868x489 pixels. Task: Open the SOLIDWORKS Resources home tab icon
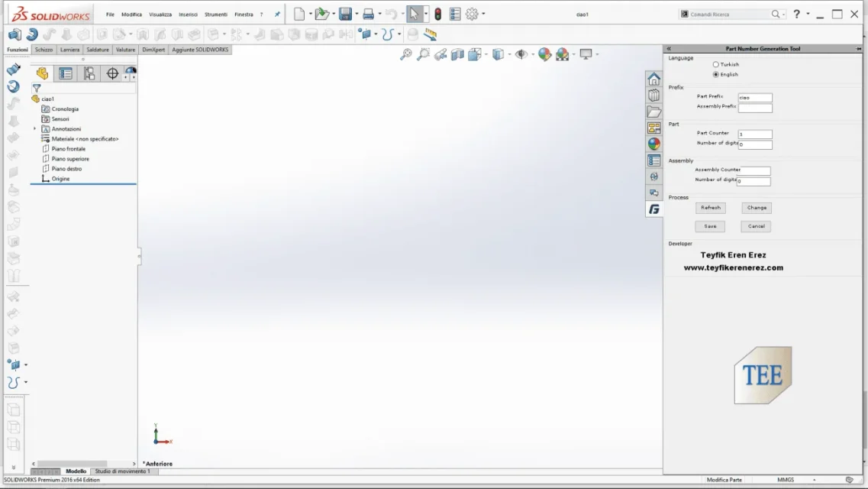(x=653, y=79)
